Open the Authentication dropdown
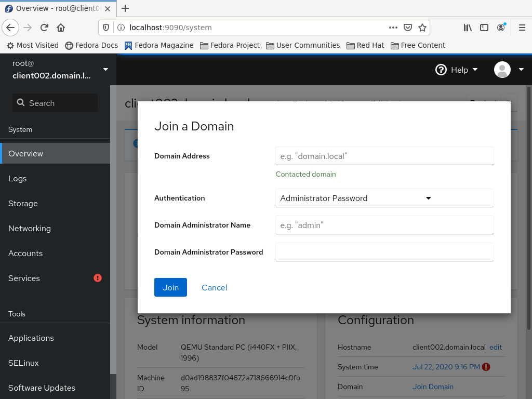The height and width of the screenshot is (399, 532). click(384, 198)
